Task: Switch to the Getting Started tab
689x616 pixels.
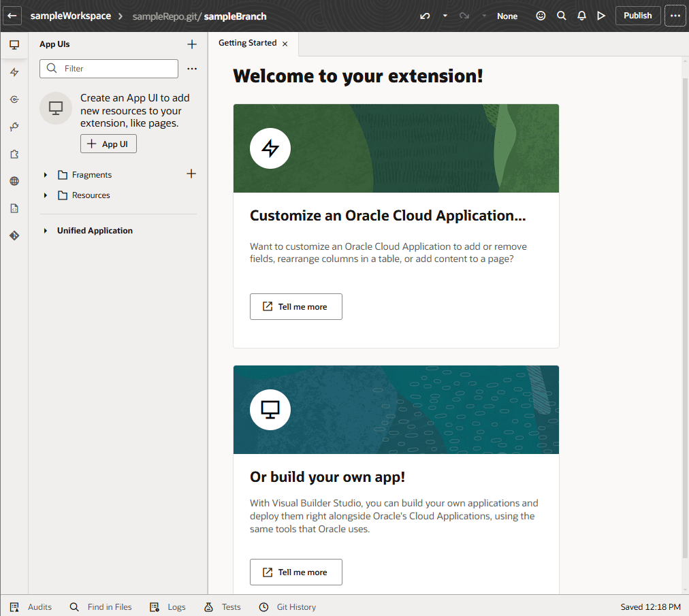Action: [x=246, y=42]
